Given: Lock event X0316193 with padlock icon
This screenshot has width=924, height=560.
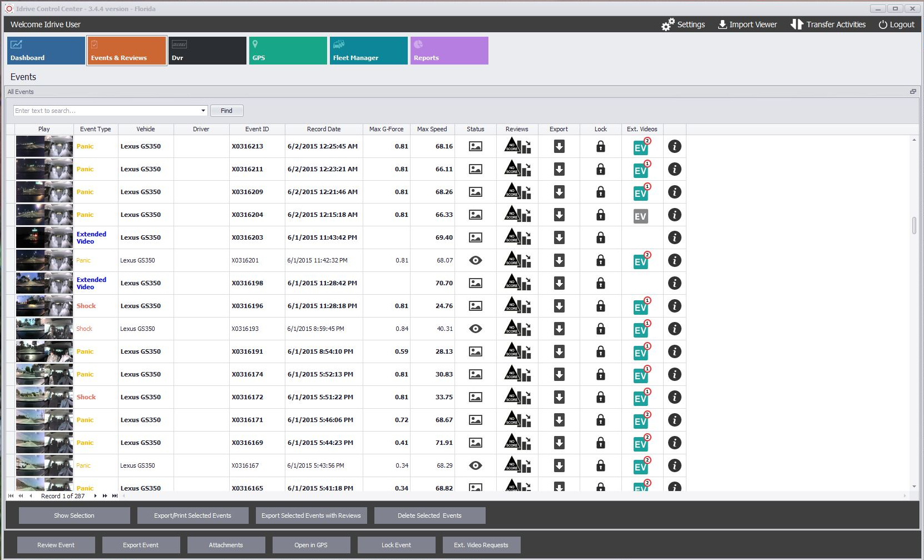Looking at the screenshot, I should click(x=600, y=329).
